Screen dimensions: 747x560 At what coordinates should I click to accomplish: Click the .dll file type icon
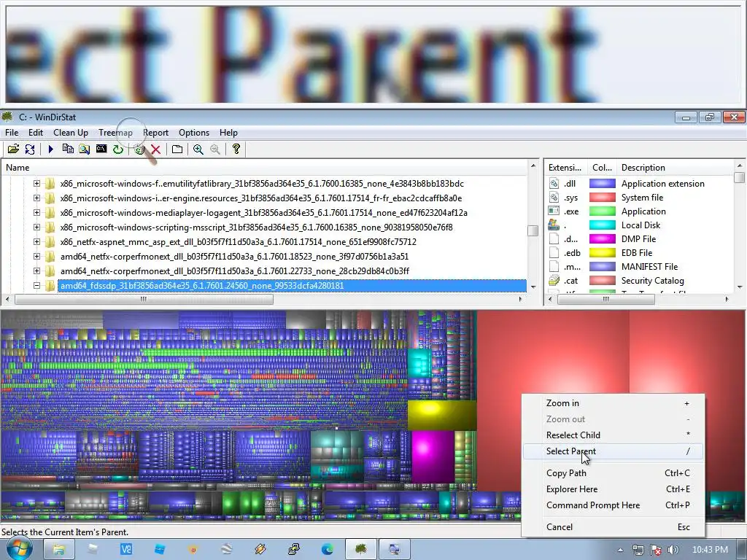554,183
